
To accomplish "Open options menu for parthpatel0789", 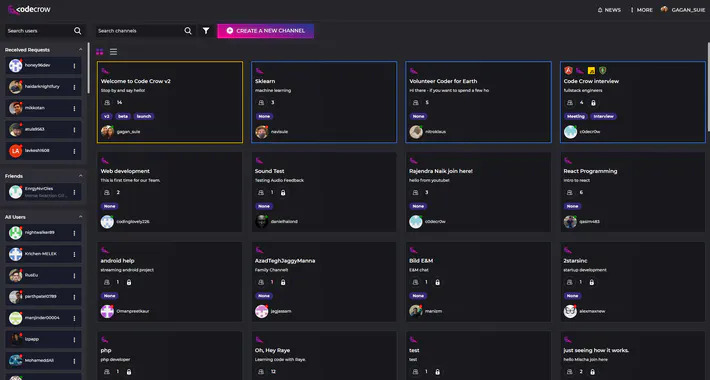I will 74,297.
